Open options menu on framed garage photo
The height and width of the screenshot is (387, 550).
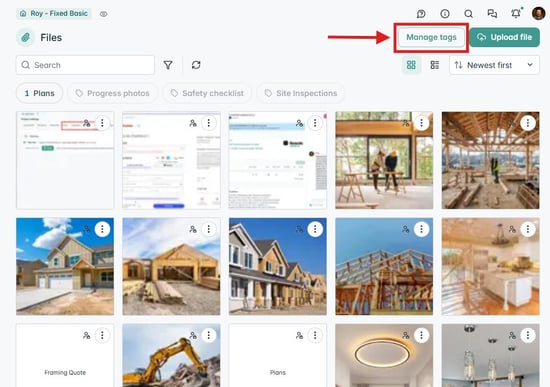coord(209,229)
